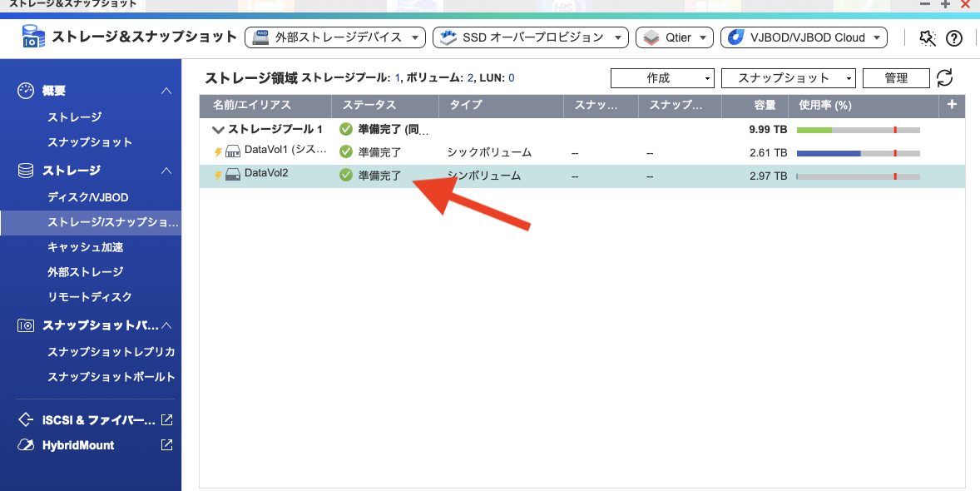
Task: Open the help question mark icon
Action: tap(953, 38)
